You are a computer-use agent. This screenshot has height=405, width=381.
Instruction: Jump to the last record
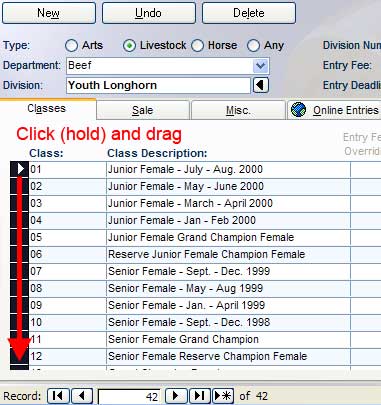200,396
